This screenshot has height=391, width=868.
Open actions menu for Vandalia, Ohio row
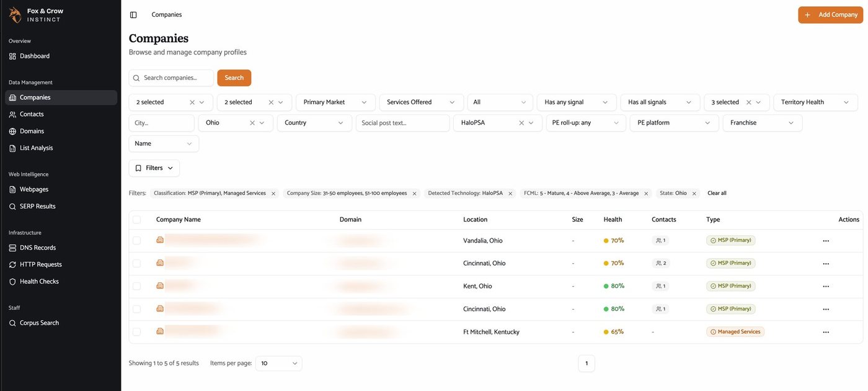click(826, 241)
